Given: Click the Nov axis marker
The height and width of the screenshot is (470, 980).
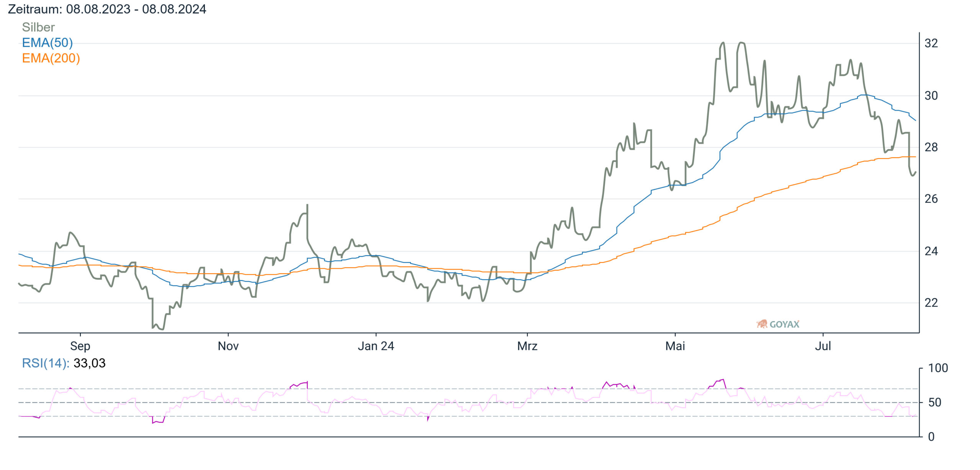Looking at the screenshot, I should 228,346.
